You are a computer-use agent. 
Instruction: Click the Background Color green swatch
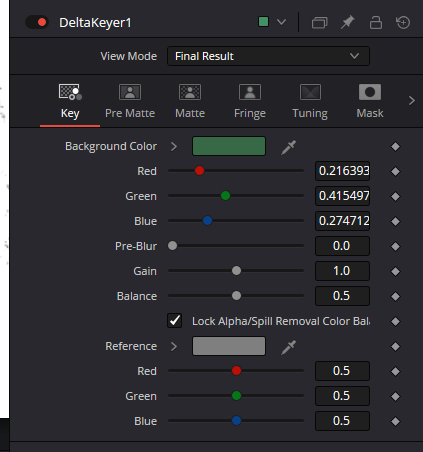coord(229,146)
